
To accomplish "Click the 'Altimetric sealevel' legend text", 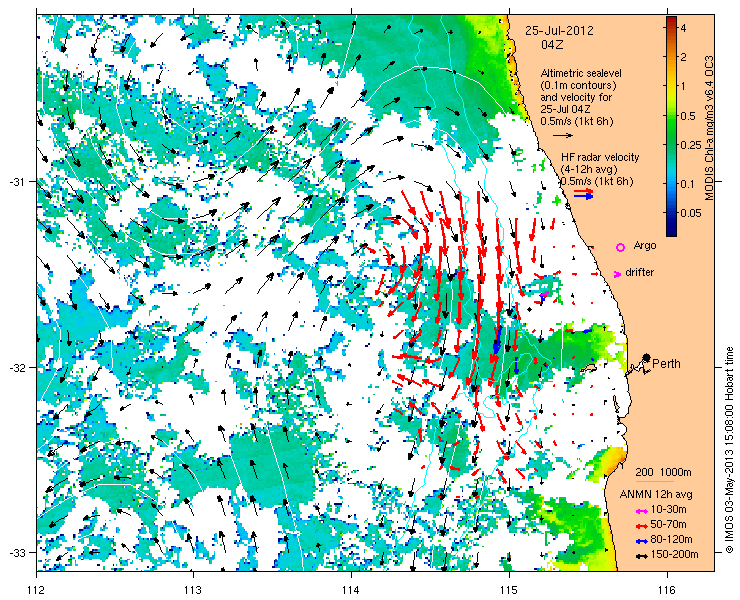I will [581, 74].
